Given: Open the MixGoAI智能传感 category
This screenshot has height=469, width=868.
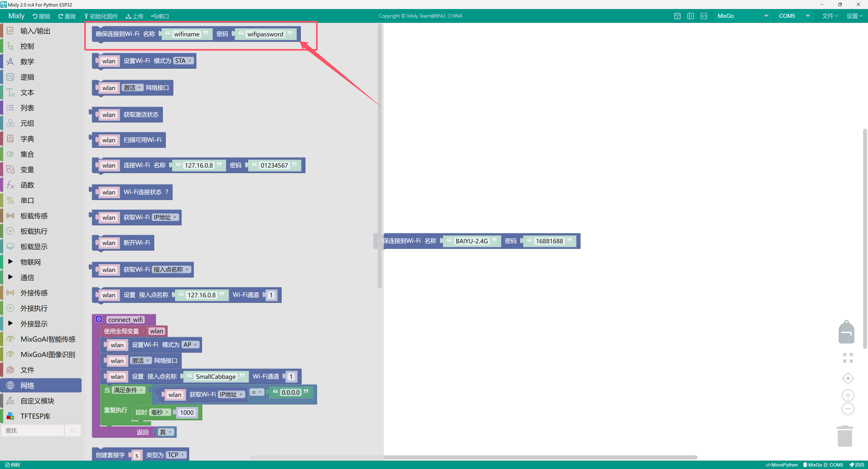Looking at the screenshot, I should (41, 339).
